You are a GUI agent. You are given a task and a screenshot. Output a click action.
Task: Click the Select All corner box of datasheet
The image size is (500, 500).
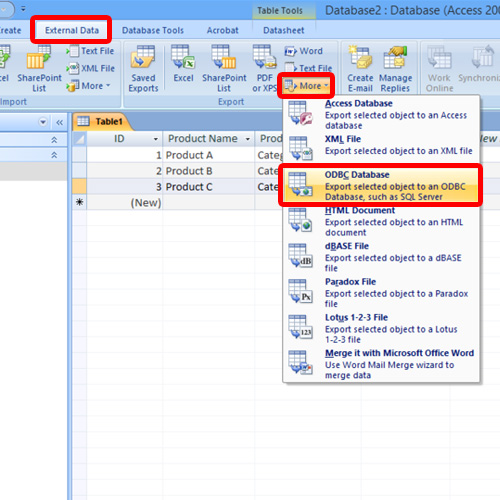tap(79, 139)
